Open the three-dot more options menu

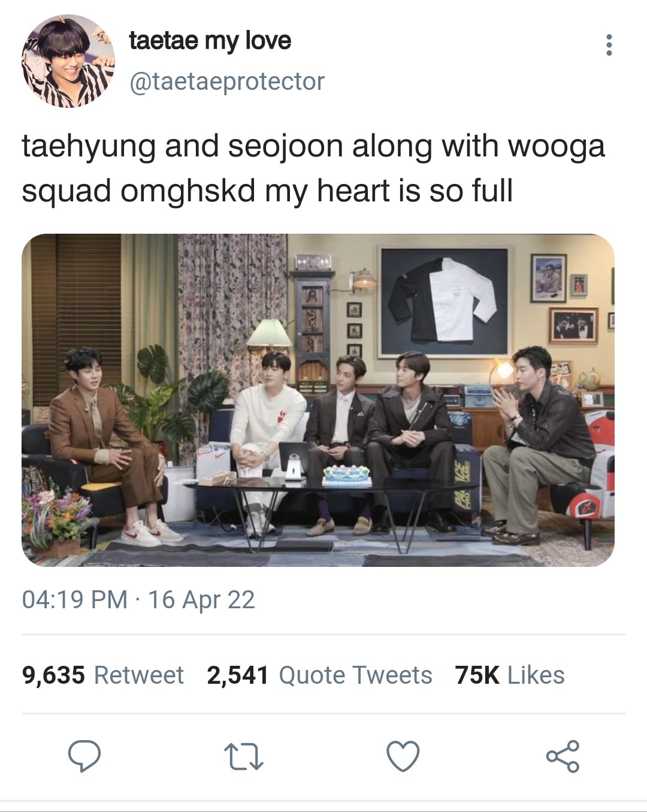[609, 46]
